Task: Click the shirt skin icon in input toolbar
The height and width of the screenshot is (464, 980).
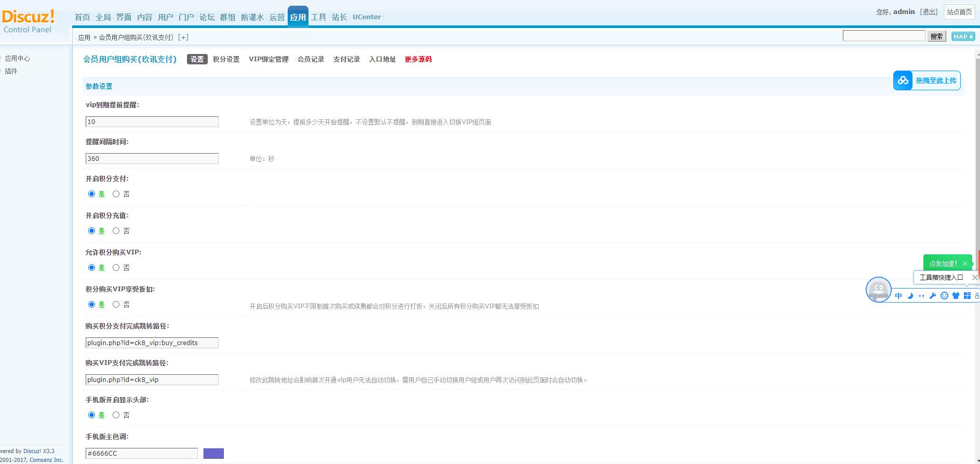Action: tap(956, 296)
